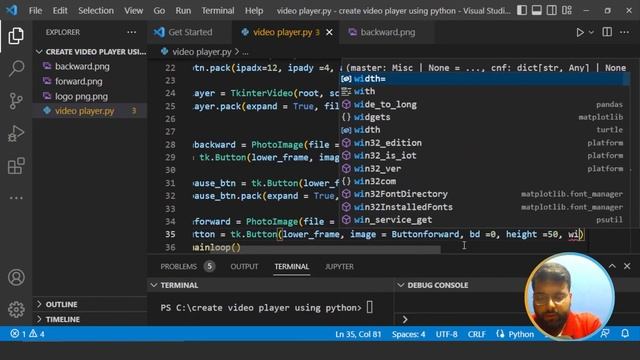This screenshot has width=640, height=360.
Task: Open the File menu
Action: click(x=35, y=11)
